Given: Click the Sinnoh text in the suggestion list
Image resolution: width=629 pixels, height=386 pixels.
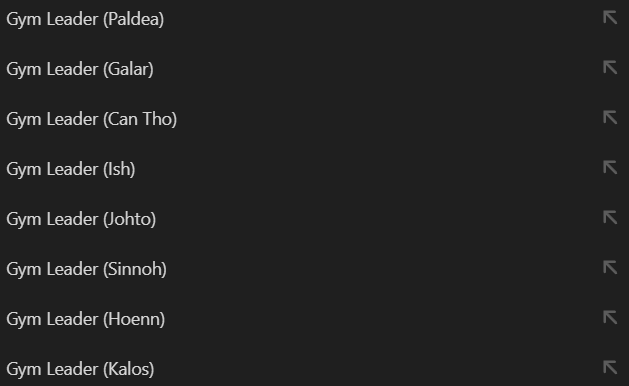Looking at the screenshot, I should point(135,269).
